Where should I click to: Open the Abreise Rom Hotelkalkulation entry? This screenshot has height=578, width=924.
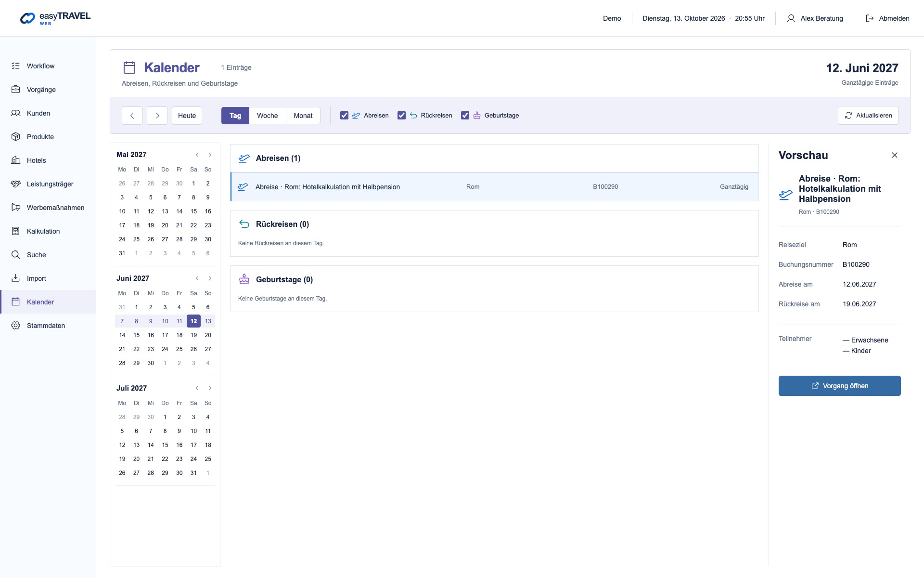[x=495, y=187]
